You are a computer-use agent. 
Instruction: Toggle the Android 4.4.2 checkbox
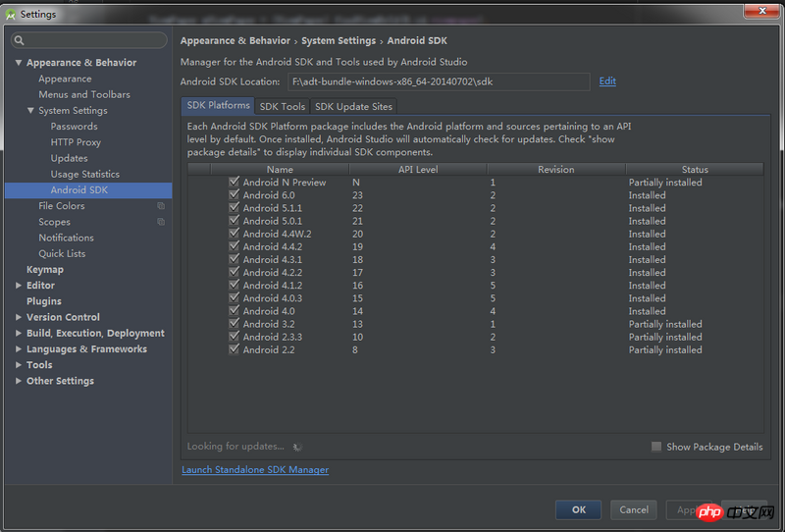point(234,246)
